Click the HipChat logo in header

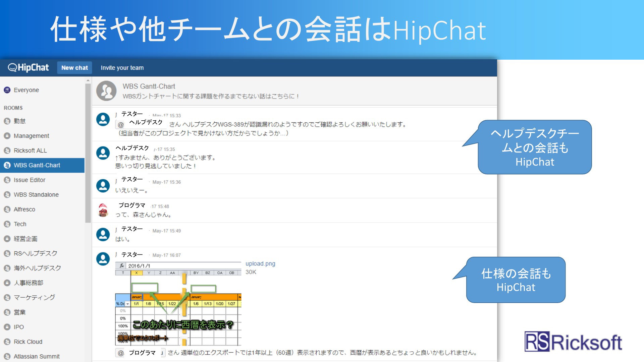28,68
